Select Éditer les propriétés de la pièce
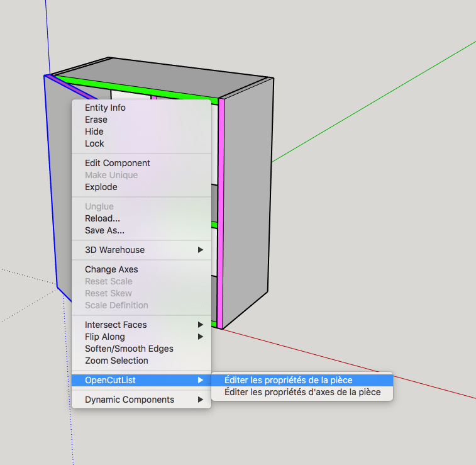 point(302,380)
